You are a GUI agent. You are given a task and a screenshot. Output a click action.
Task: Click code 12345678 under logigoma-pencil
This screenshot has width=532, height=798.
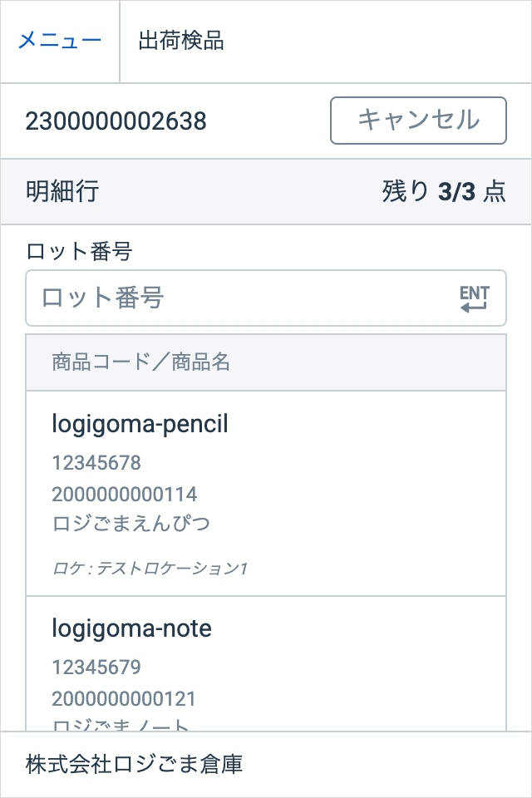[x=96, y=462]
